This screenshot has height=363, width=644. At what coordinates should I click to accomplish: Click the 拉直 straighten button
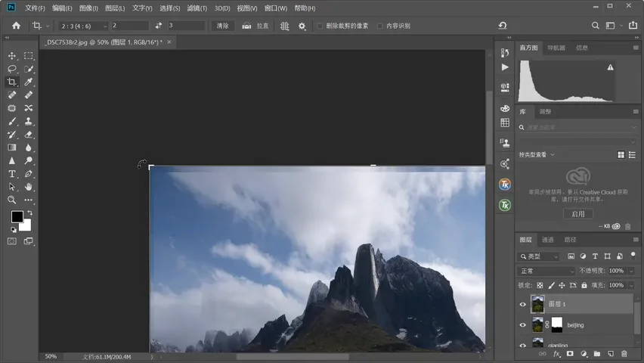point(255,26)
